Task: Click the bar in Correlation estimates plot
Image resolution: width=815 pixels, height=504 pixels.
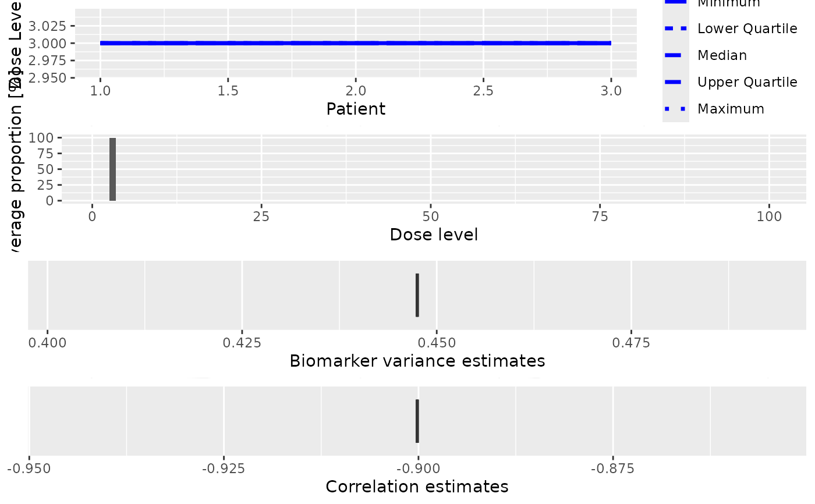Action: tap(417, 421)
